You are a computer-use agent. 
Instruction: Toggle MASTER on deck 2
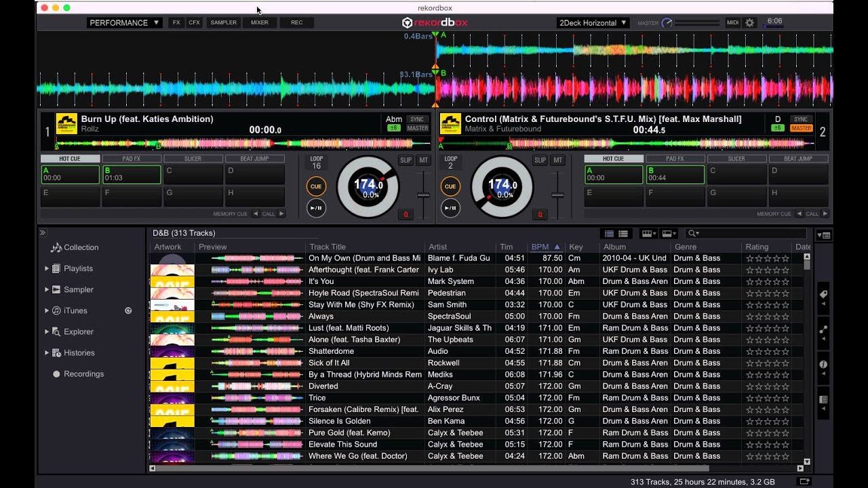pyautogui.click(x=801, y=128)
